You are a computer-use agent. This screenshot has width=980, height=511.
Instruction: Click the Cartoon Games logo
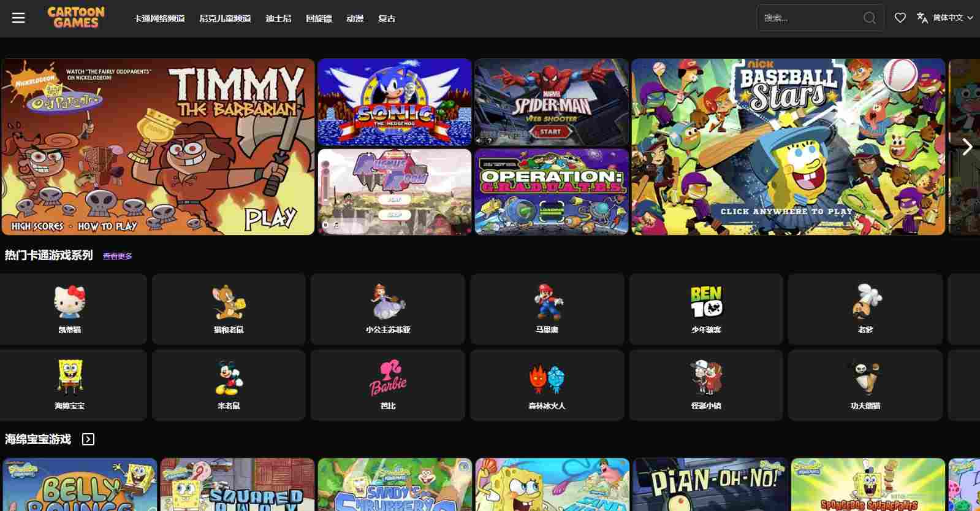(x=76, y=18)
